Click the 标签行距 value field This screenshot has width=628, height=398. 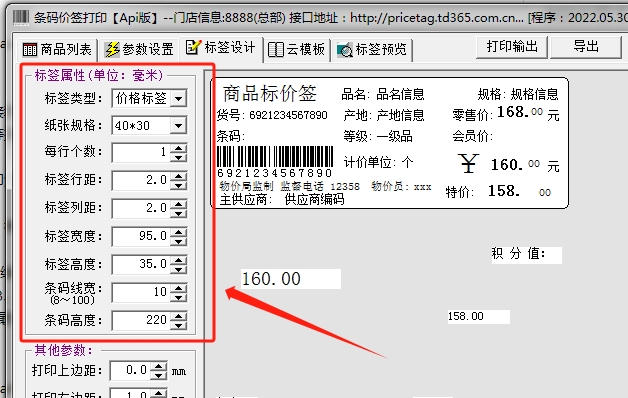(x=141, y=180)
